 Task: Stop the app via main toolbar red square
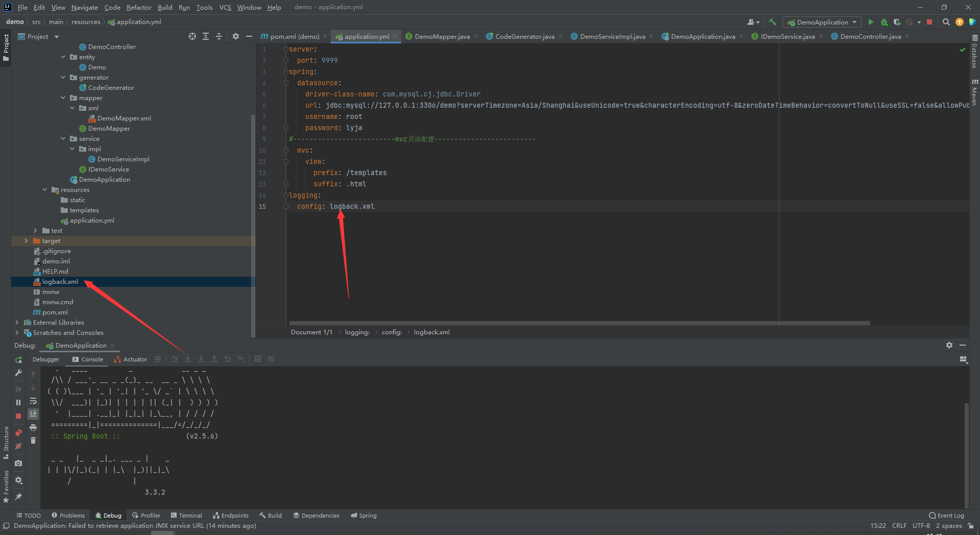click(x=929, y=22)
